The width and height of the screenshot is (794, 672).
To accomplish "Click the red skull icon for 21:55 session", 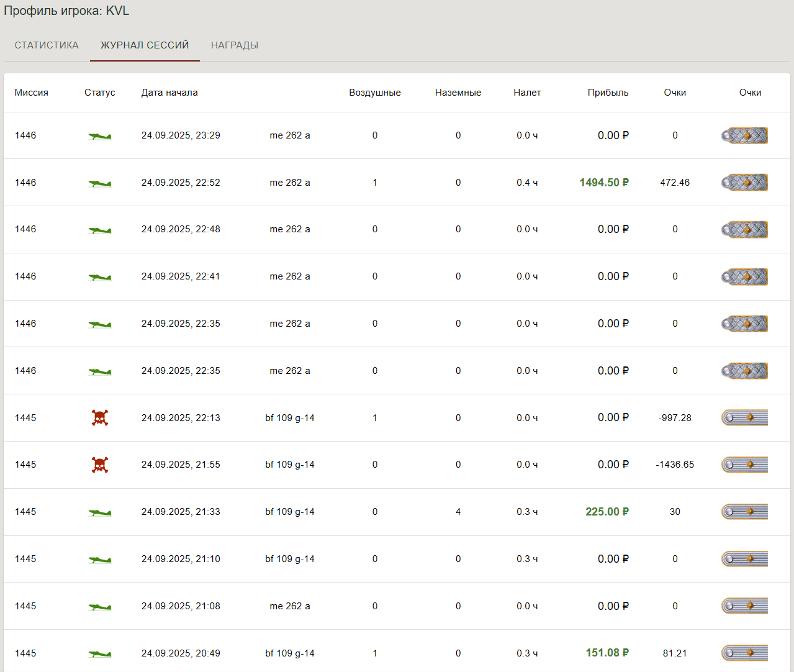I will (100, 465).
